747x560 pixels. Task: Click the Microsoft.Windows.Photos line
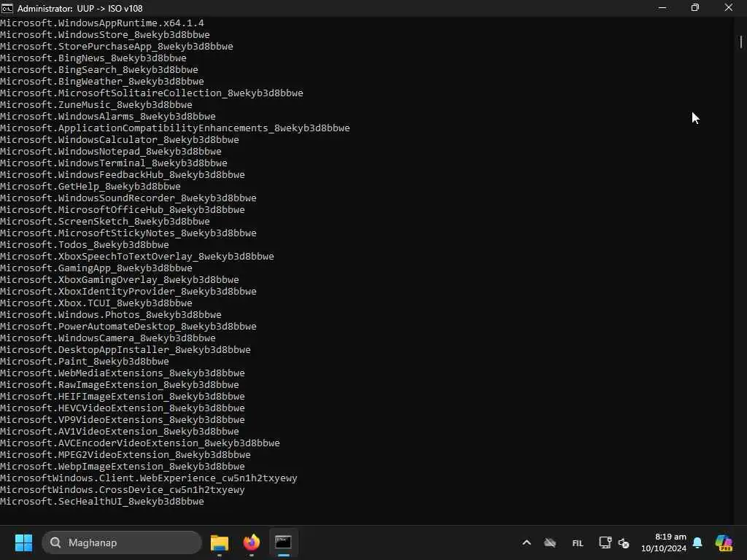pos(111,315)
